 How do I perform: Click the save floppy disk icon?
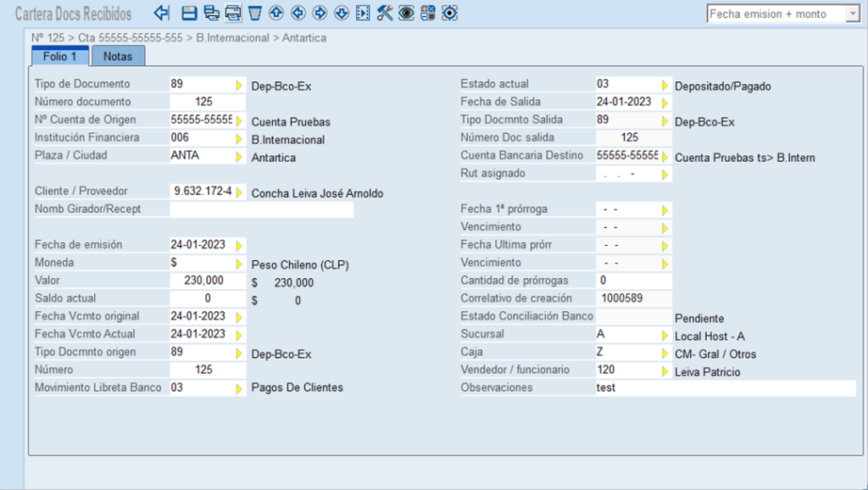(189, 13)
